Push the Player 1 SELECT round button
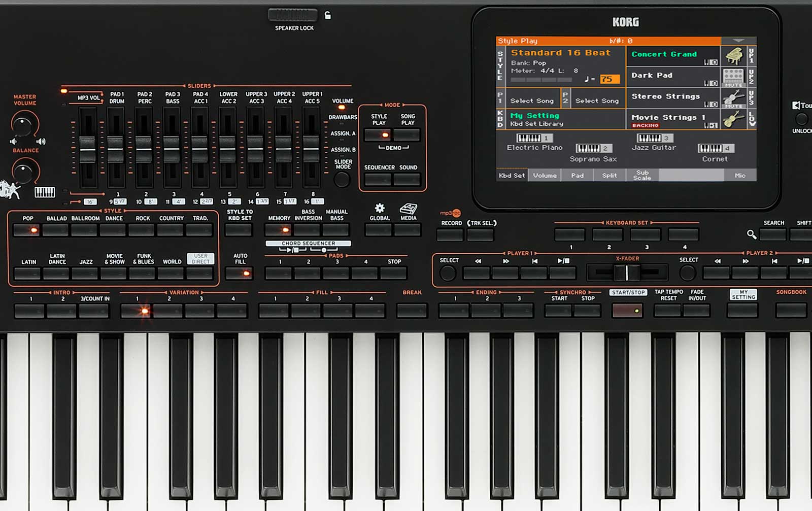812x511 pixels. pos(448,273)
